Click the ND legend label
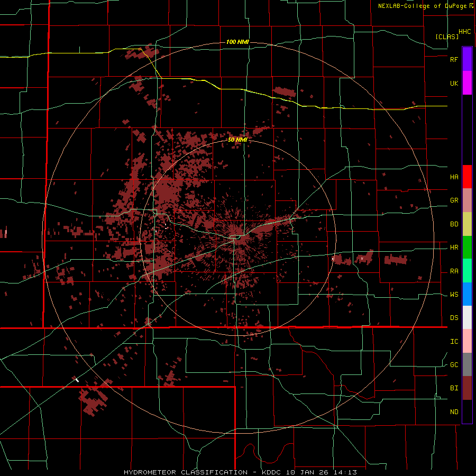Screen dimensions: 476x476 click(x=454, y=412)
